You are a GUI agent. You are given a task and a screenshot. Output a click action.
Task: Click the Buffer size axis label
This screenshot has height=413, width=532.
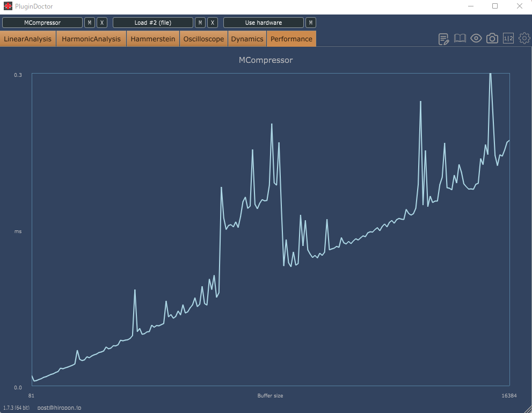(x=270, y=396)
